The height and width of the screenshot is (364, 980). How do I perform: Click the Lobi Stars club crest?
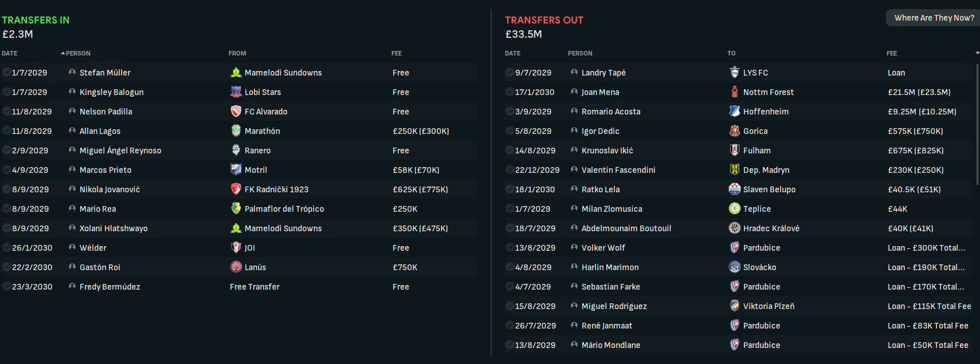pos(236,92)
